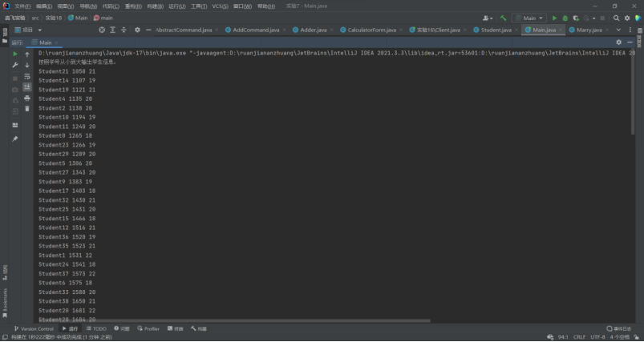The height and width of the screenshot is (342, 644).
Task: Open the VCS(S) menu
Action: [220, 6]
